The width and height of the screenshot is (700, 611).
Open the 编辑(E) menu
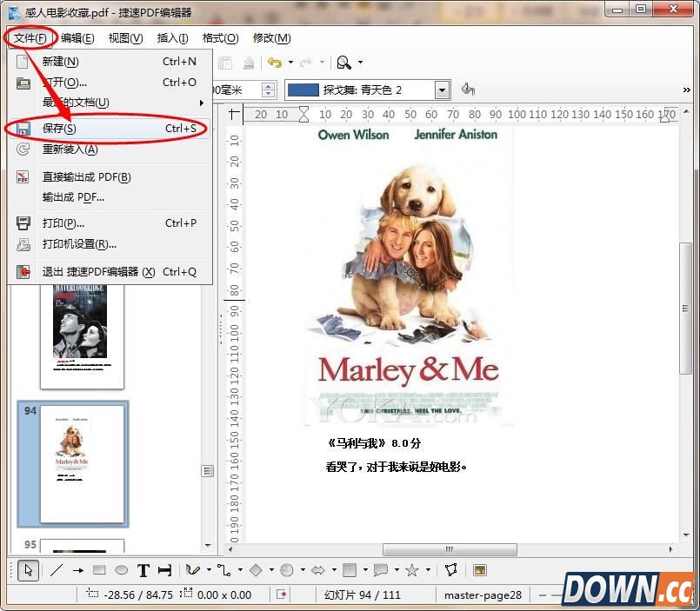click(x=77, y=38)
